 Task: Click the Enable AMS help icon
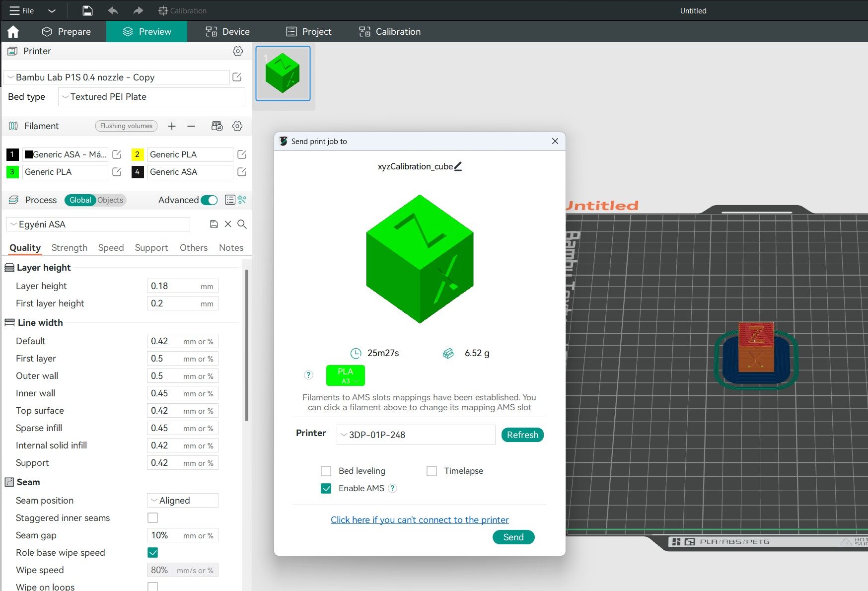click(392, 488)
